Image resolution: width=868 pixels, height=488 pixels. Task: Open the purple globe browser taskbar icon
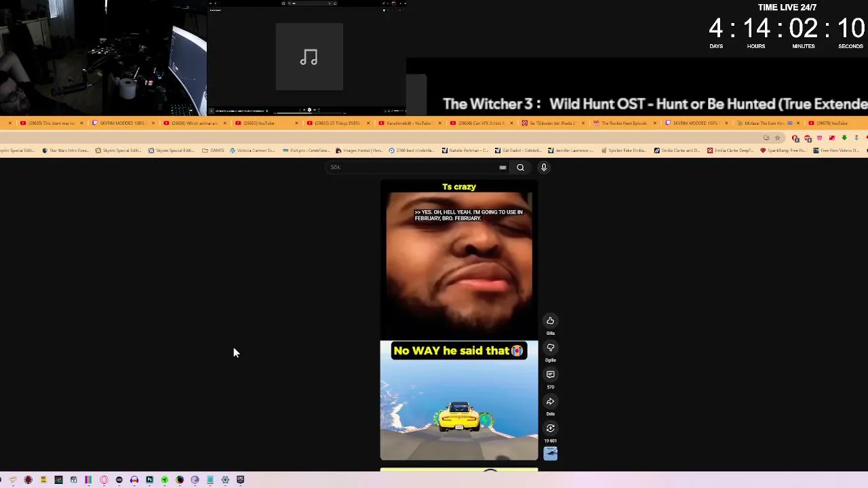tap(195, 480)
